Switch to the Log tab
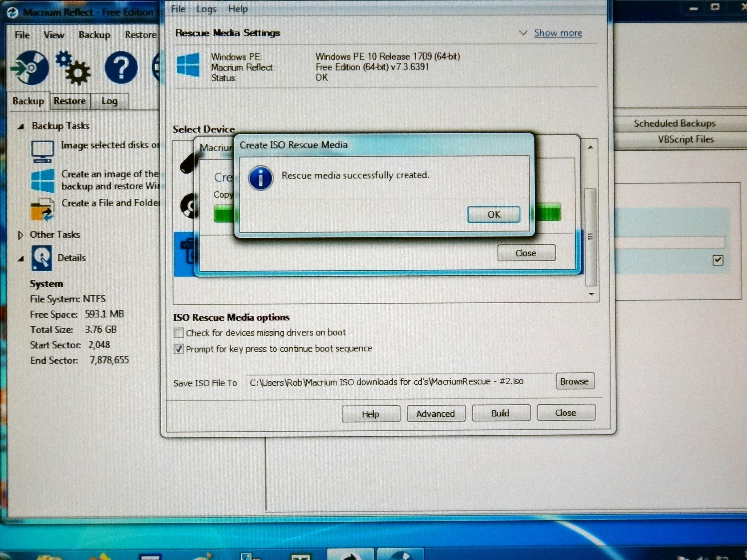This screenshot has height=560, width=747. click(110, 101)
